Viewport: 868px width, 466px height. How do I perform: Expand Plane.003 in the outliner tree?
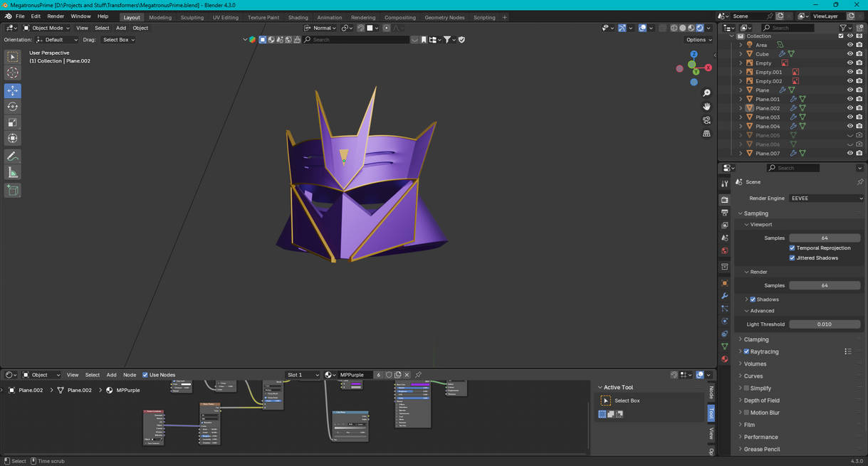[741, 117]
